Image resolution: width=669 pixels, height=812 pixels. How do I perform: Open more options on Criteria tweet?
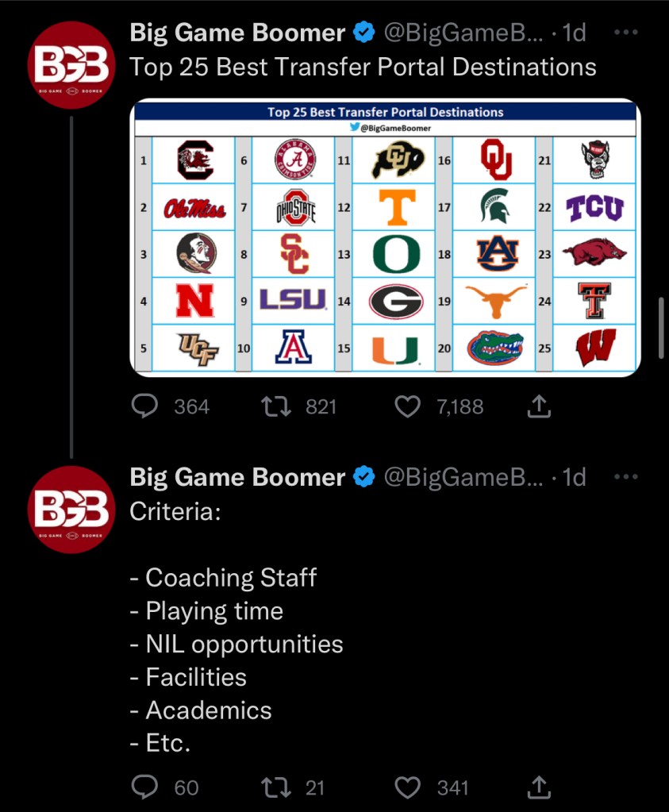coord(626,477)
